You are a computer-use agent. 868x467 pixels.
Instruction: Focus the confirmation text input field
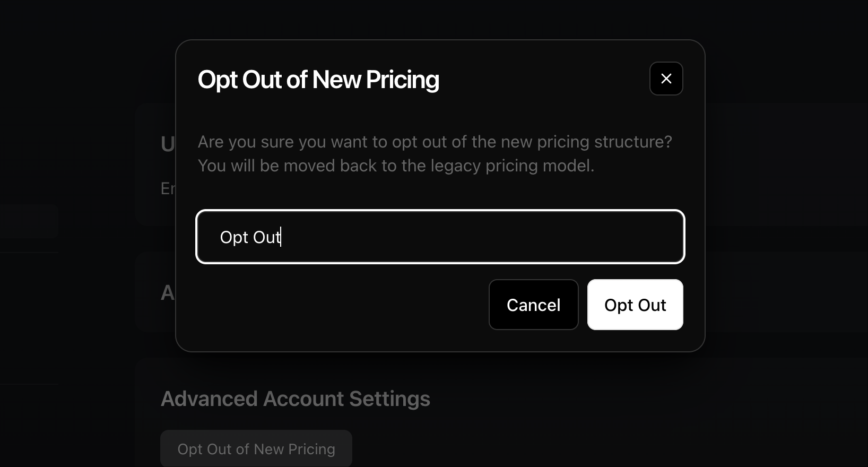point(440,237)
